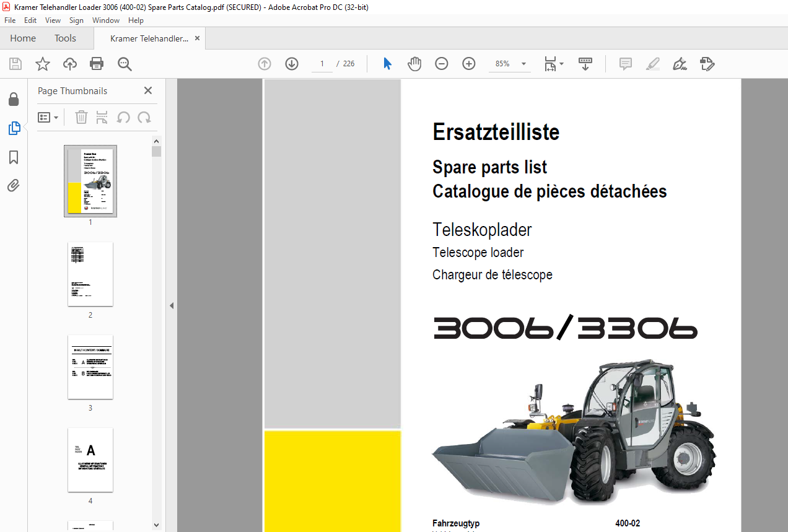Click thumbnail scrollbar up arrow
Viewport: 788px width, 532px height.
pyautogui.click(x=156, y=141)
